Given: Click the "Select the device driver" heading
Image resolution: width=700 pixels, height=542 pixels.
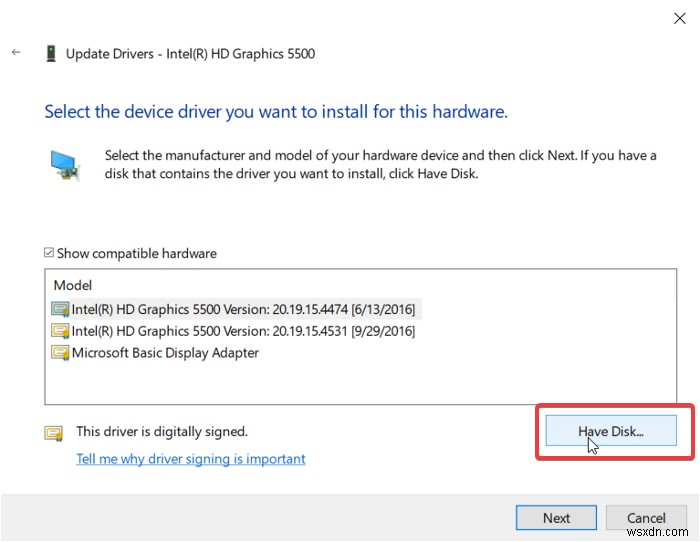Looking at the screenshot, I should point(276,112).
